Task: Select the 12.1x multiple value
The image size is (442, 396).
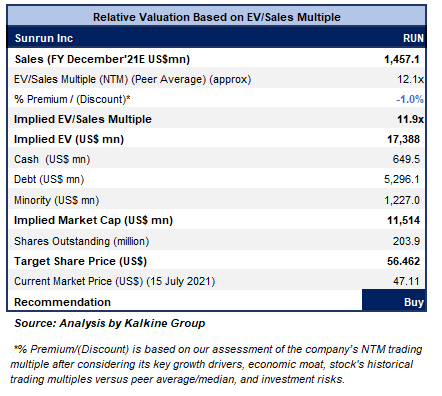Action: (410, 79)
